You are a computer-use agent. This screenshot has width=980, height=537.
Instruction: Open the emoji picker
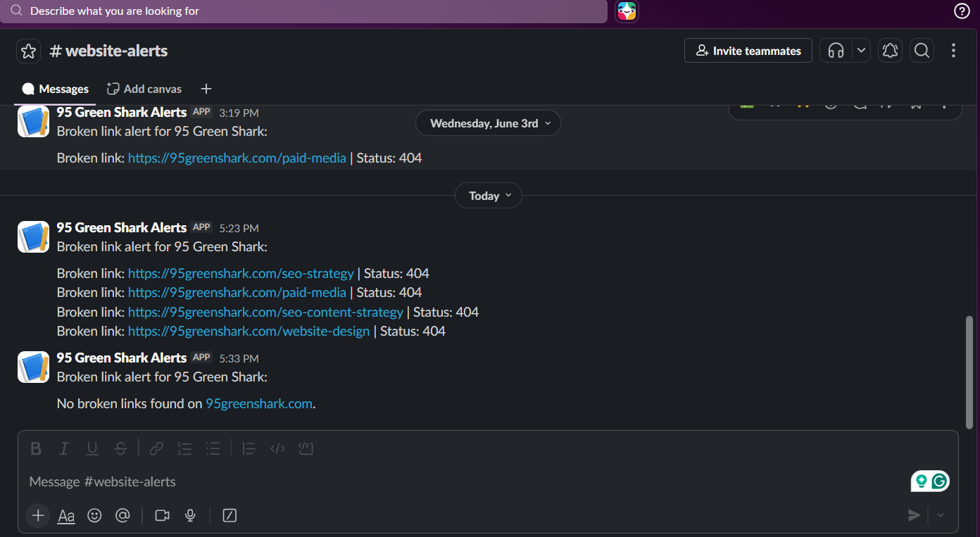point(94,516)
